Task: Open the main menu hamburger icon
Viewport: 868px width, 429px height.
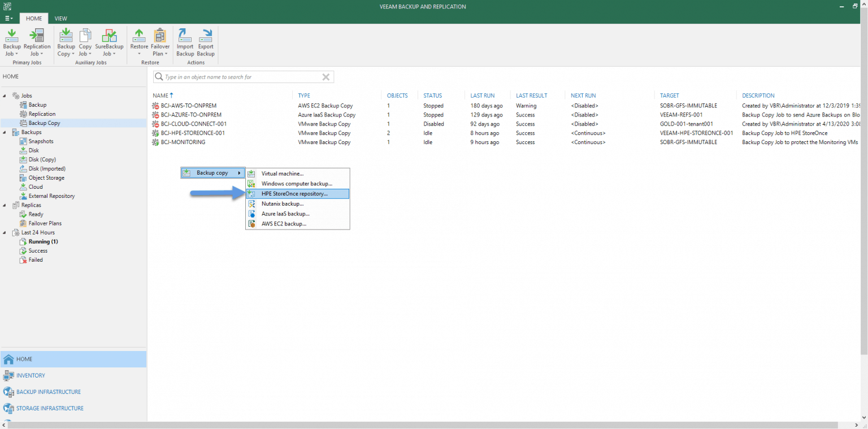Action: point(8,18)
